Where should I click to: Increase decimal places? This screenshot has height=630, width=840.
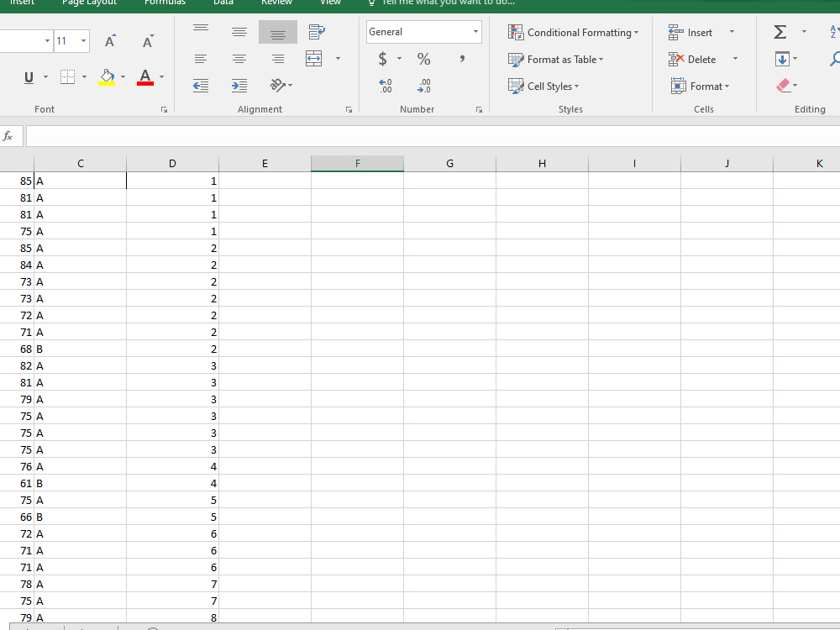(386, 86)
